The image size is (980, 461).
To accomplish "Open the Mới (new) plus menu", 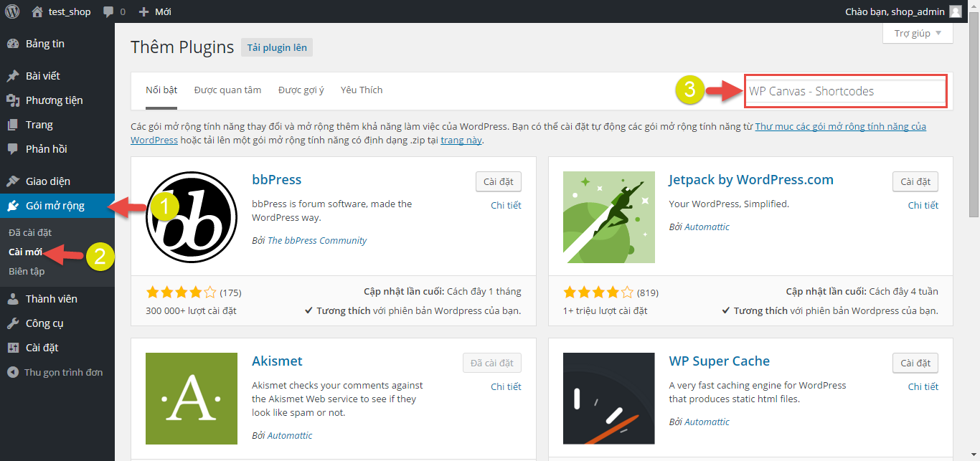I will pyautogui.click(x=155, y=11).
